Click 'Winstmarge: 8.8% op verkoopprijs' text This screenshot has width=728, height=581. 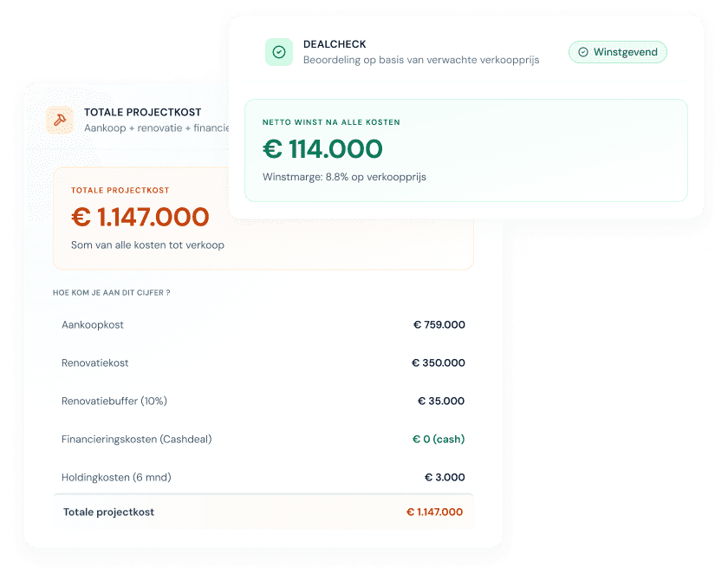[344, 177]
